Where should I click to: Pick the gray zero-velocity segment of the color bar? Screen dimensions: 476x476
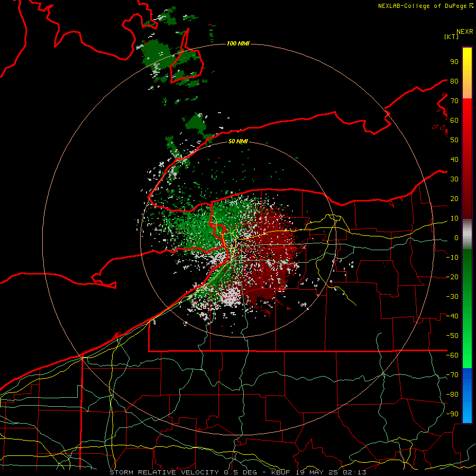coord(467,234)
